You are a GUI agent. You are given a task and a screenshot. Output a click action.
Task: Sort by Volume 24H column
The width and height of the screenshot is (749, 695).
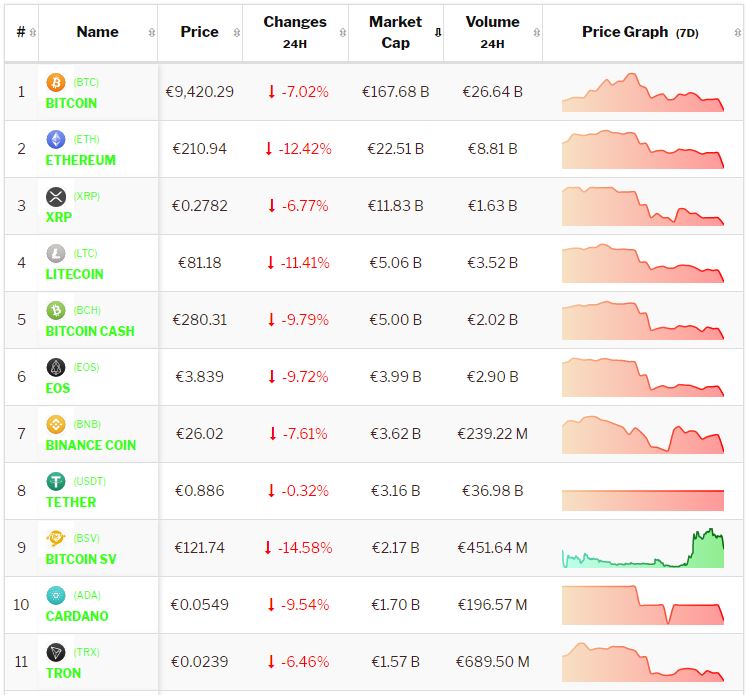pos(492,32)
